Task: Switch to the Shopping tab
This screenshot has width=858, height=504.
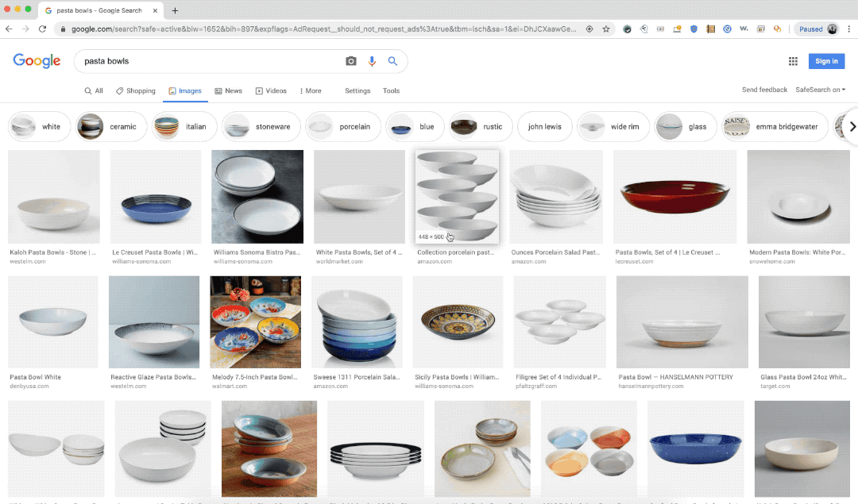Action: (x=136, y=91)
